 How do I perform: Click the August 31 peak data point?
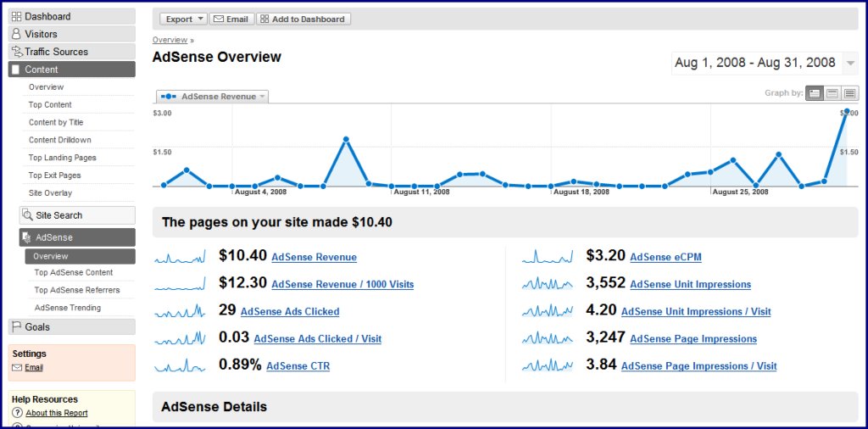coord(846,113)
